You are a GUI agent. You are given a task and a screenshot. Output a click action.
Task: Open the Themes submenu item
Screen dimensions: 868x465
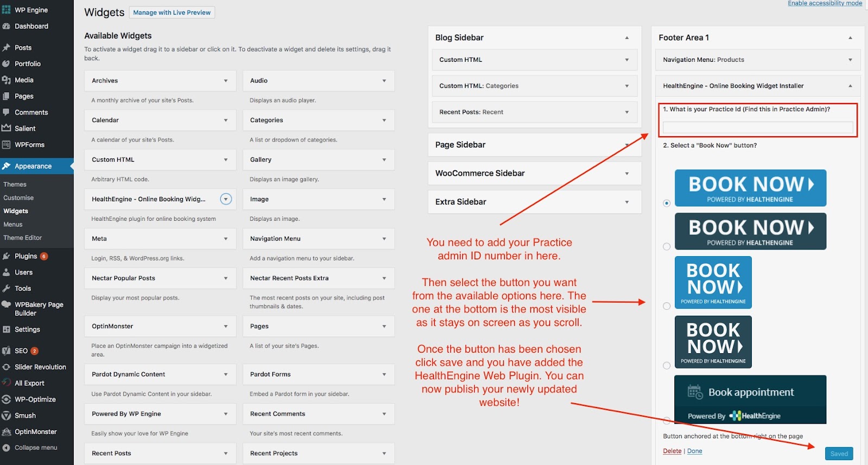point(15,184)
